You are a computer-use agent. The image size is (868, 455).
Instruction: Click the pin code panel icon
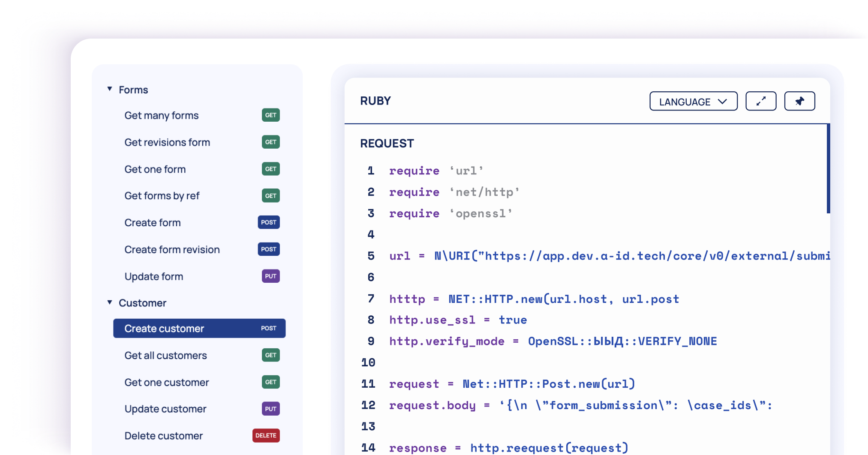tap(799, 101)
